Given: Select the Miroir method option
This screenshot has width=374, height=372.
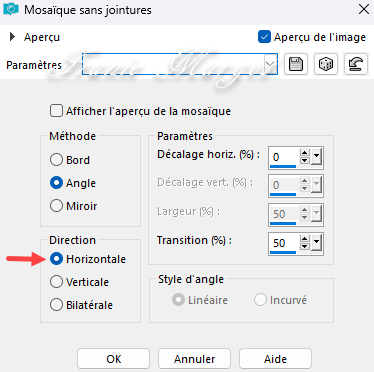Looking at the screenshot, I should [56, 206].
